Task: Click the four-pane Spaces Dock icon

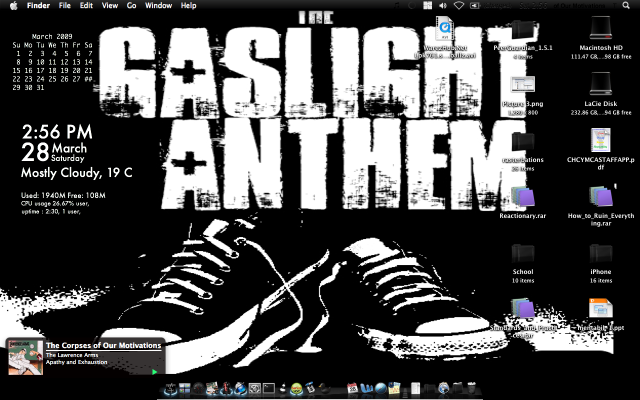Action: pos(184,389)
